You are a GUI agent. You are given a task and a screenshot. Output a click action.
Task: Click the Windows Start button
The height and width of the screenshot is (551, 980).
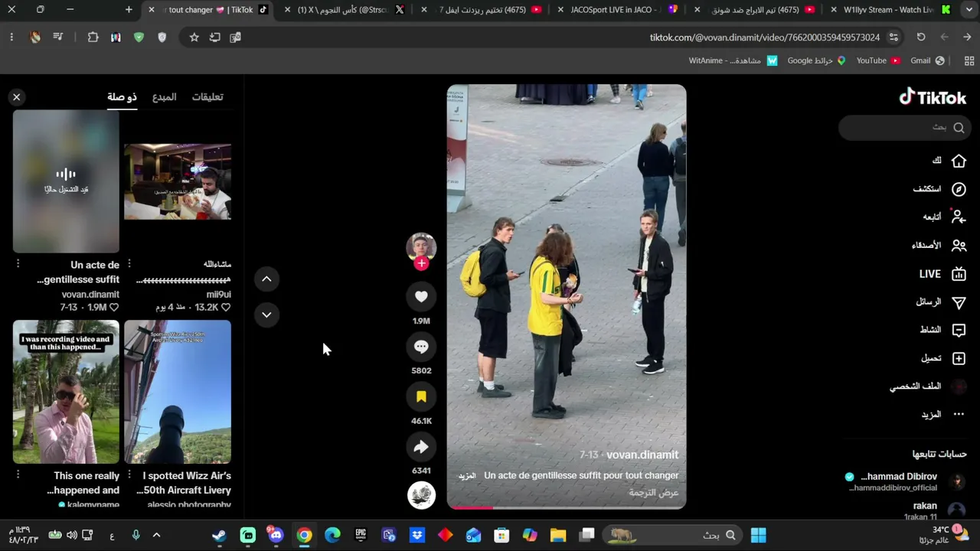click(759, 535)
